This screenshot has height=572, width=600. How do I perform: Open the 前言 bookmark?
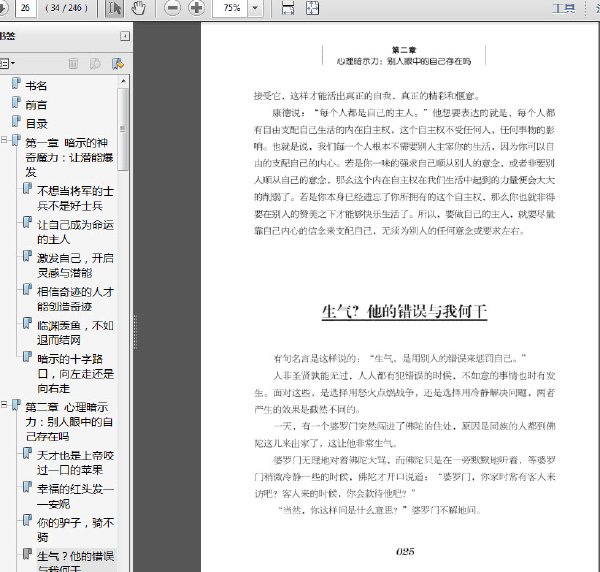point(36,104)
